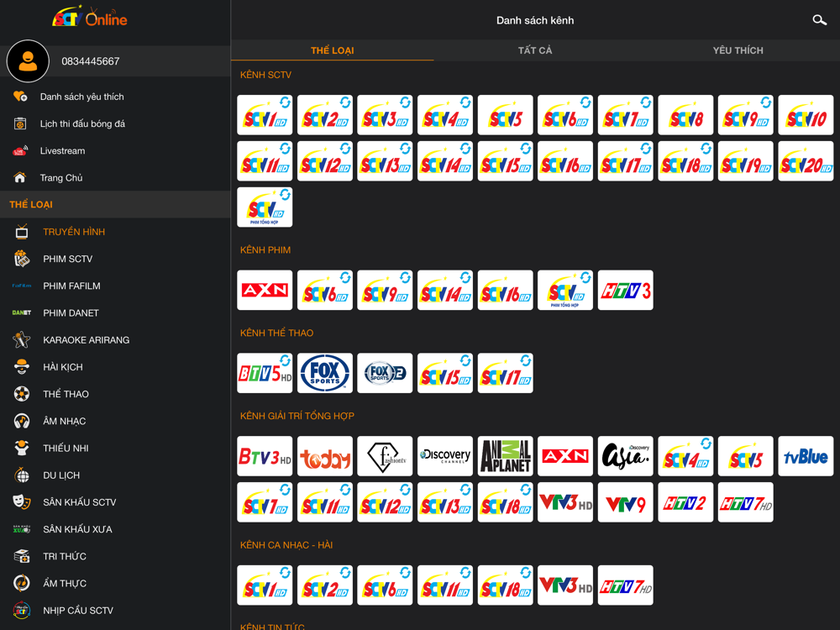This screenshot has width=840, height=630.
Task: Click the phone number 0834445667
Action: 91,61
